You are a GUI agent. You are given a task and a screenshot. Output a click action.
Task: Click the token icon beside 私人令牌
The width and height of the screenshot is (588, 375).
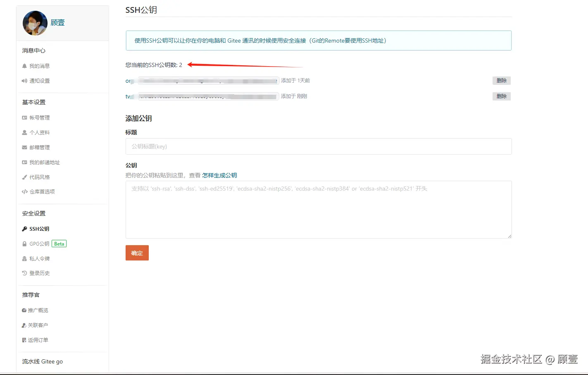[24, 259]
